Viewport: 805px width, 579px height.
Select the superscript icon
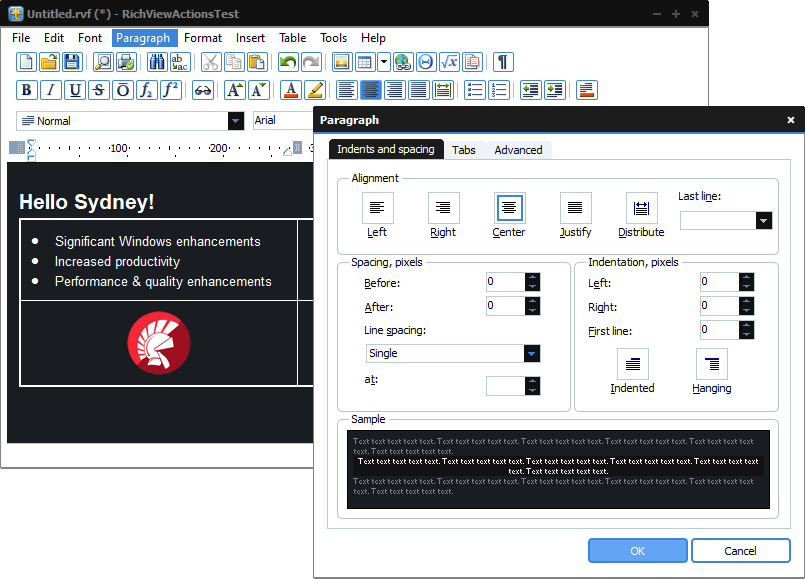(171, 89)
